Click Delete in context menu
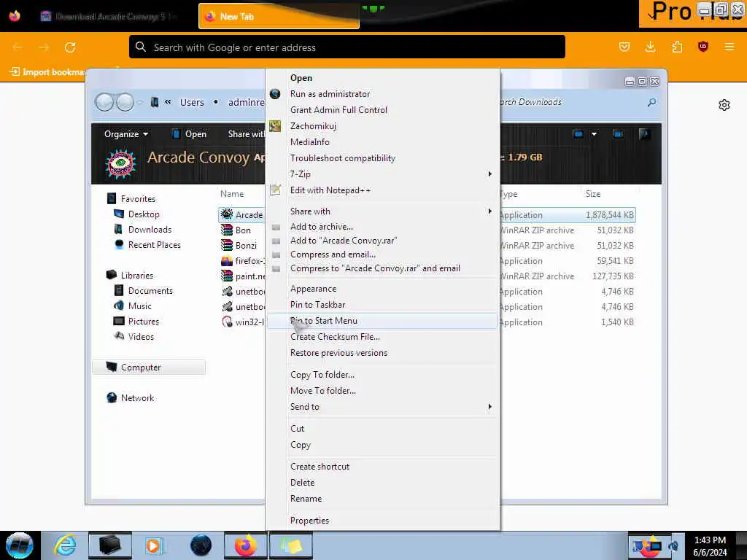This screenshot has height=560, width=747. [x=302, y=483]
